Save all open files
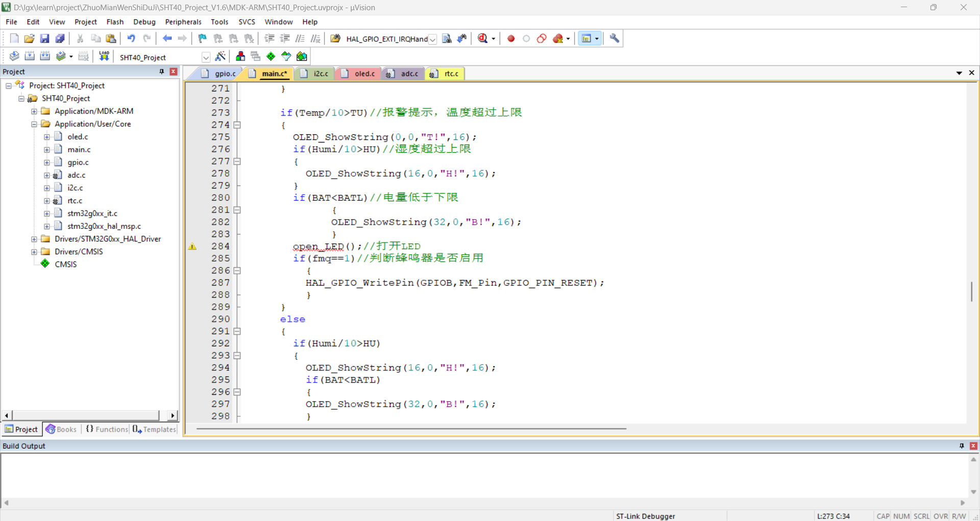980x521 pixels. coord(60,38)
